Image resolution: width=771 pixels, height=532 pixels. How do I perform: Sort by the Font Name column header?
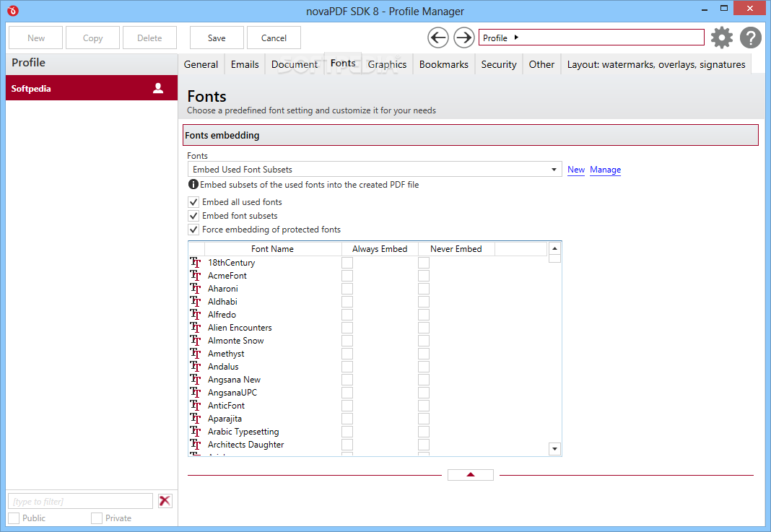pyautogui.click(x=272, y=249)
